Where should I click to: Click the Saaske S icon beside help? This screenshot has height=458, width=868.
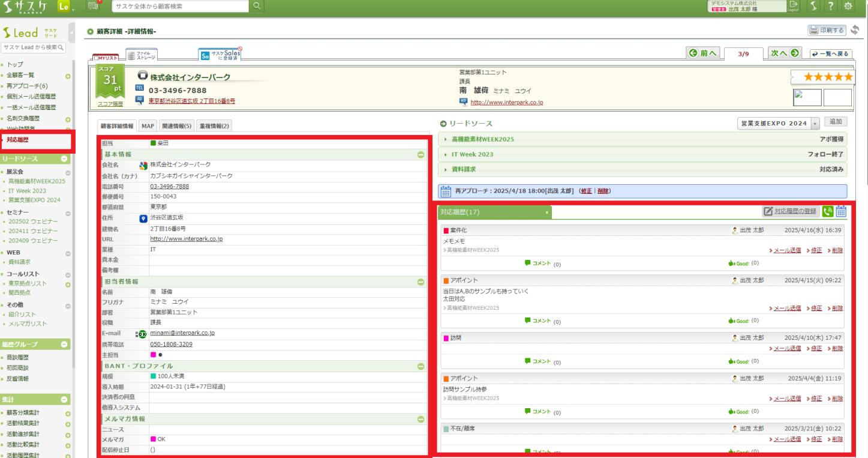[x=813, y=6]
